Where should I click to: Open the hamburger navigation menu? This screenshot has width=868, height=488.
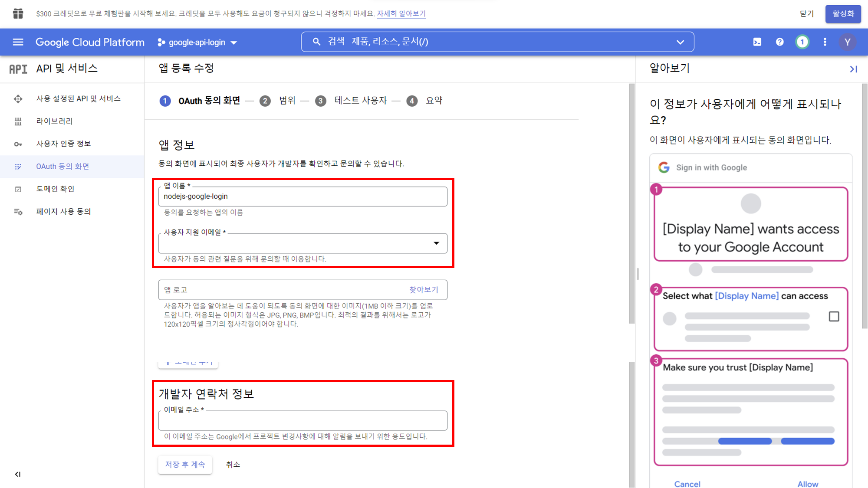point(18,42)
